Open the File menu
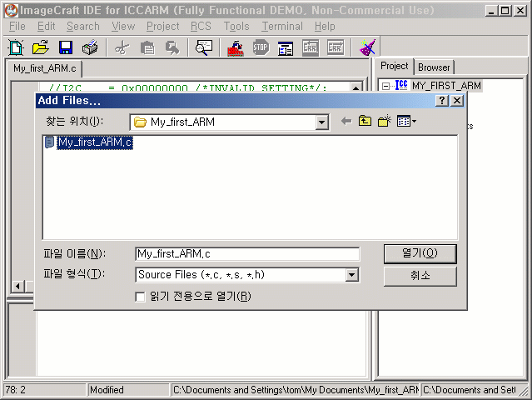Viewport: 532px width, 400px height. click(x=17, y=27)
